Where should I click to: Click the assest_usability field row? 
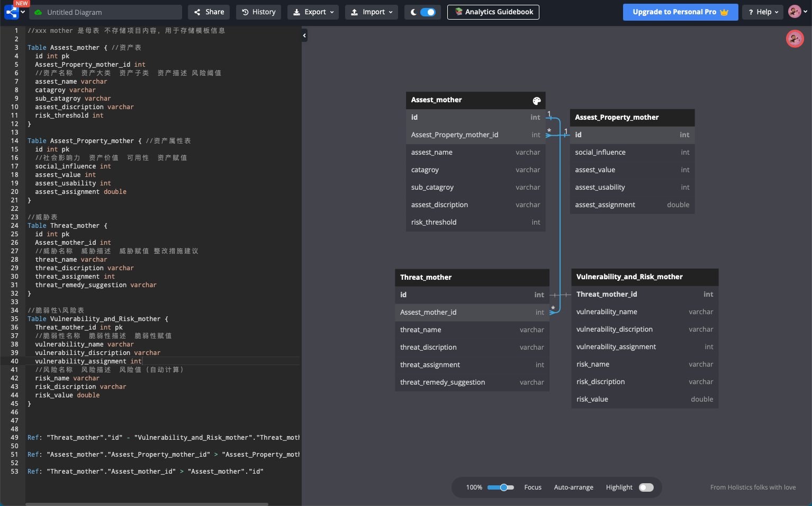(x=632, y=188)
